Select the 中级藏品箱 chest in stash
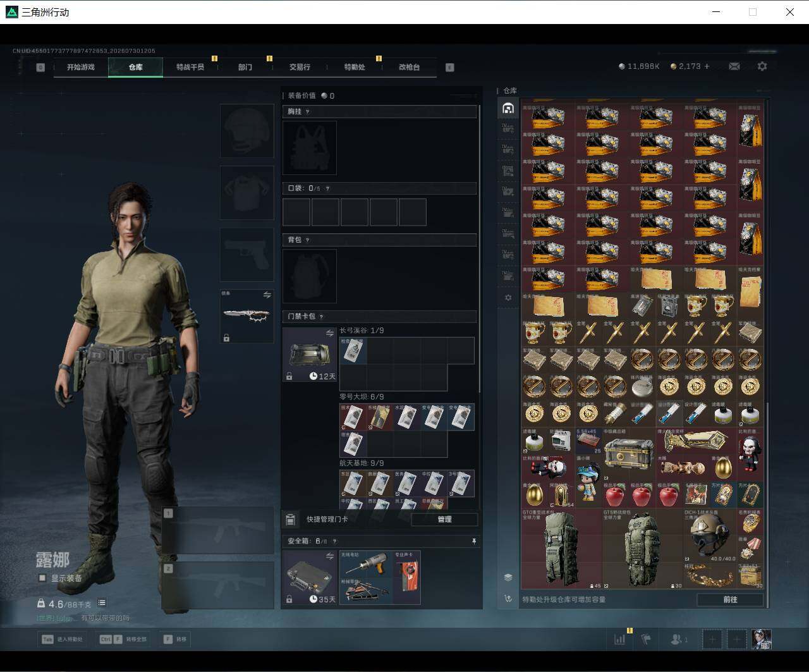Screen dimensions: 809x672 coord(628,454)
